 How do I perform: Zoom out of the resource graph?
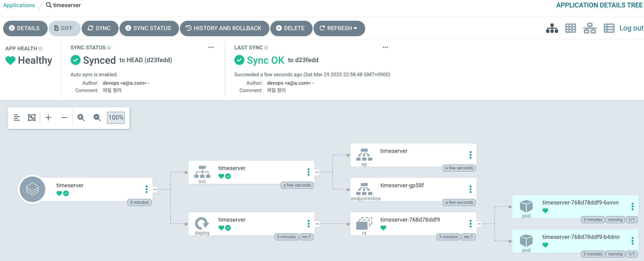point(97,117)
